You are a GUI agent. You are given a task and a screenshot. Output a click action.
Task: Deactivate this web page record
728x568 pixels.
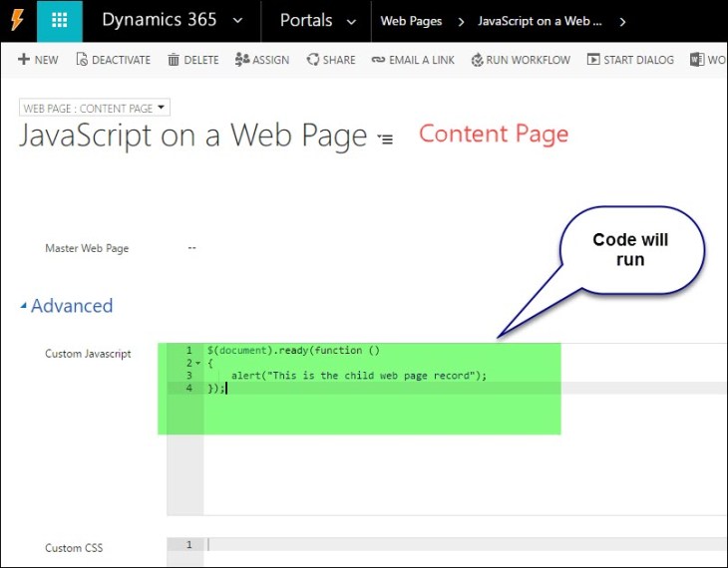pyautogui.click(x=122, y=60)
